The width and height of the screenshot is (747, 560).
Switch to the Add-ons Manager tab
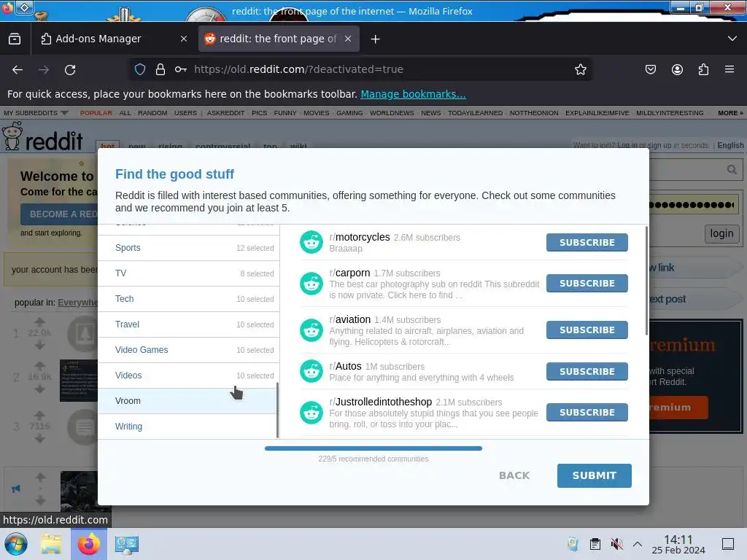(113, 39)
